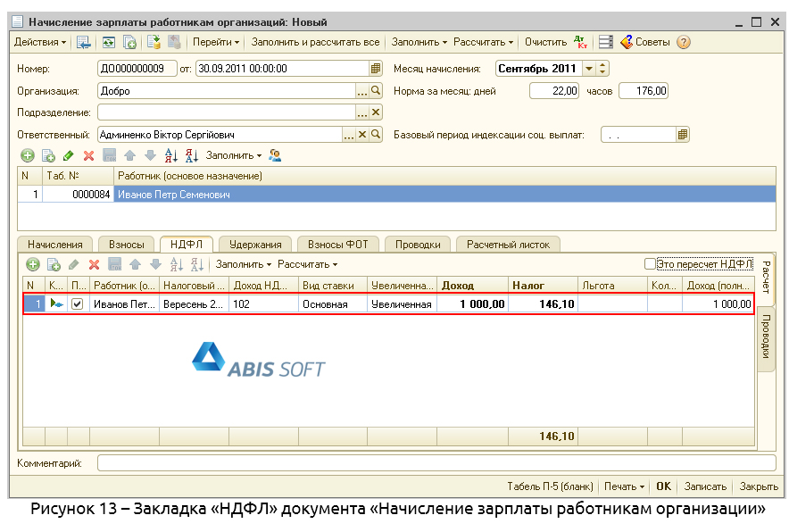789x532 pixels.
Task: Add a row on the НДФЛ tab toolbar
Action: tap(33, 264)
